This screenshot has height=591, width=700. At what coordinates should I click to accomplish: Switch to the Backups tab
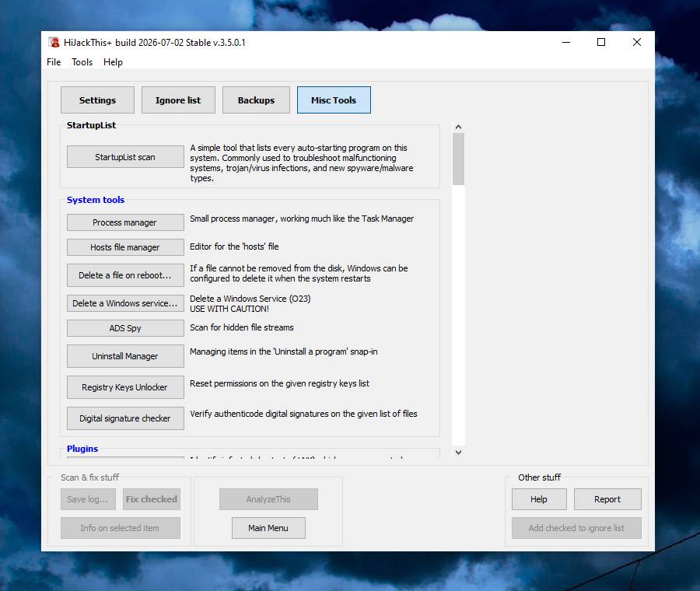pyautogui.click(x=256, y=100)
